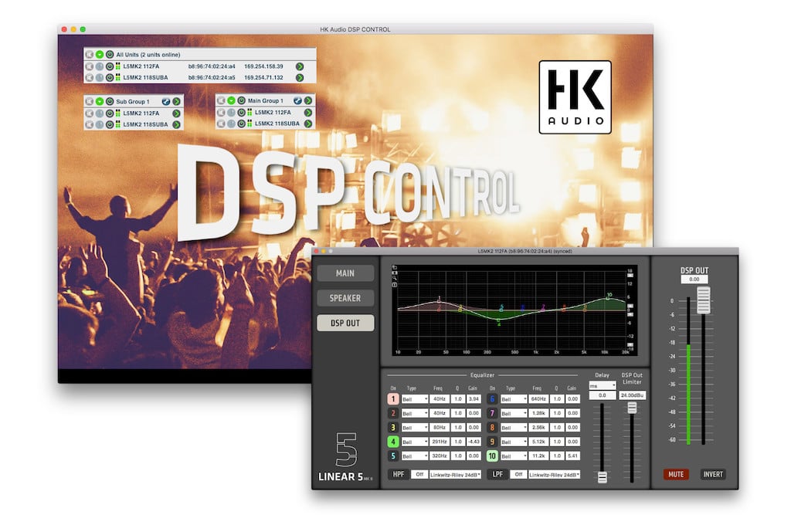Toggle equalizer band 1 on/off
Viewport: 791px width, 532px height.
pos(392,399)
